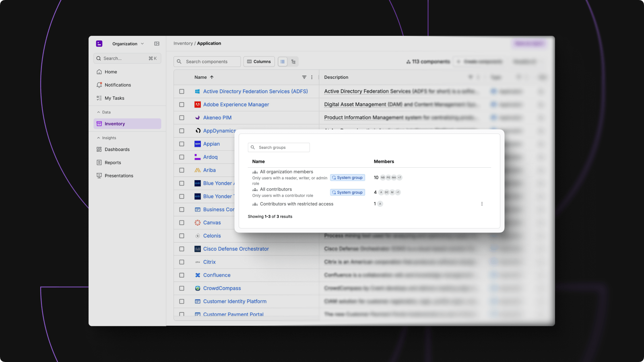Check the Adobe Experience Manager checkbox

182,105
